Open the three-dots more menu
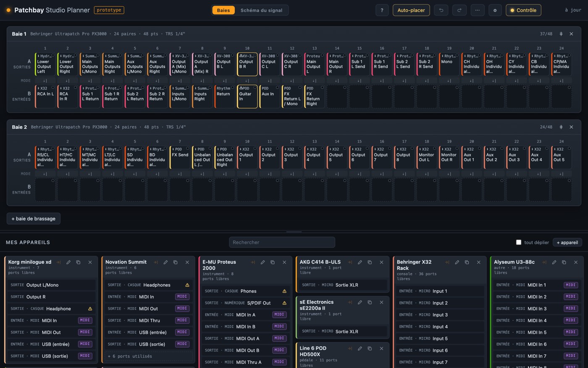Screen dimensions: 588x368 pyautogui.click(x=478, y=10)
